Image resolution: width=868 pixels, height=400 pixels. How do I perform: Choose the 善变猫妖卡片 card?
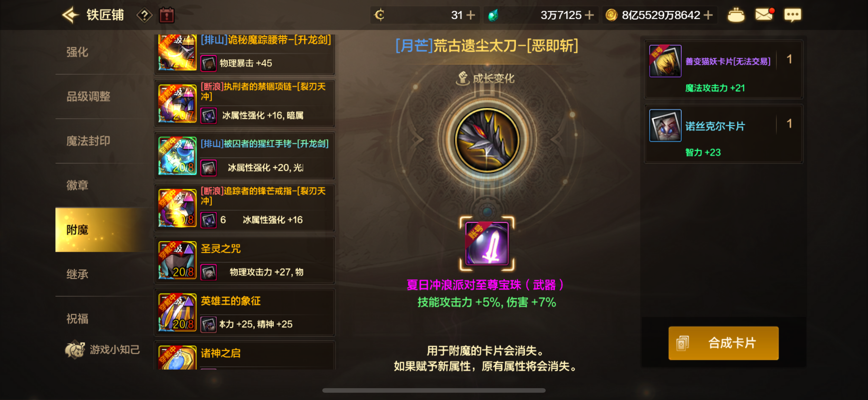click(x=723, y=69)
